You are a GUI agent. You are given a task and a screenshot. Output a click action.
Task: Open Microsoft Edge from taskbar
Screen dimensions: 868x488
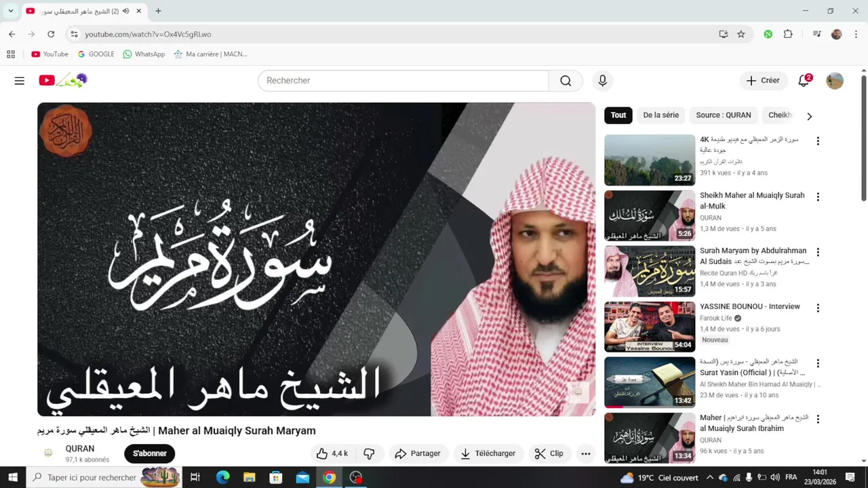click(222, 478)
